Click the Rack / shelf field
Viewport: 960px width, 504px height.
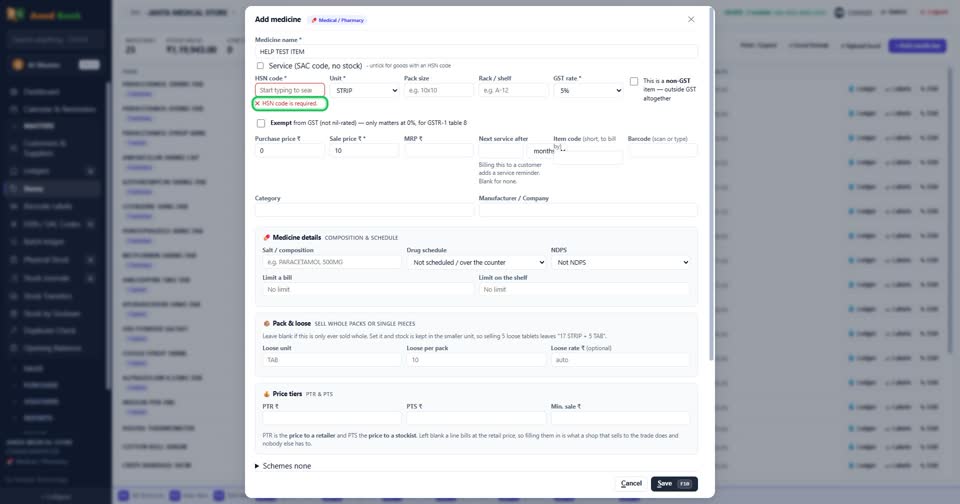[x=514, y=90]
